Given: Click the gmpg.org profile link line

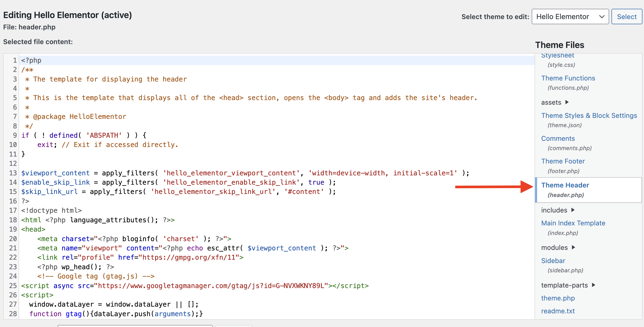Looking at the screenshot, I should pos(140,257).
